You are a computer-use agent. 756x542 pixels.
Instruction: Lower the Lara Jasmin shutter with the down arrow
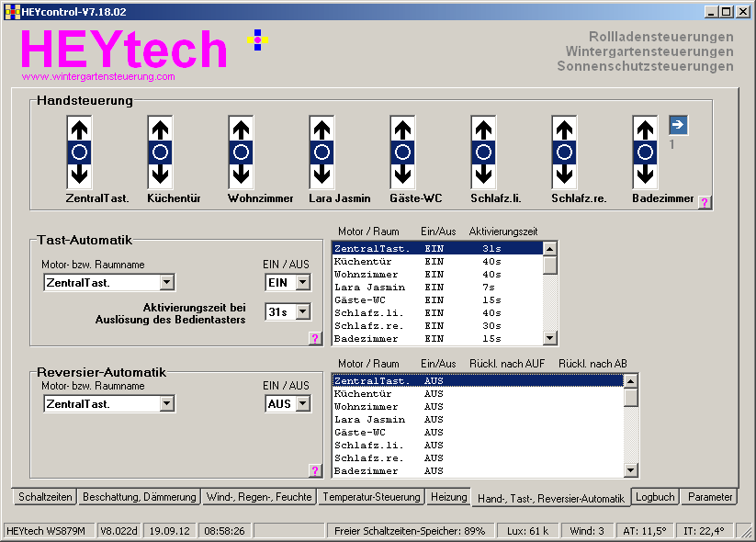pos(322,176)
